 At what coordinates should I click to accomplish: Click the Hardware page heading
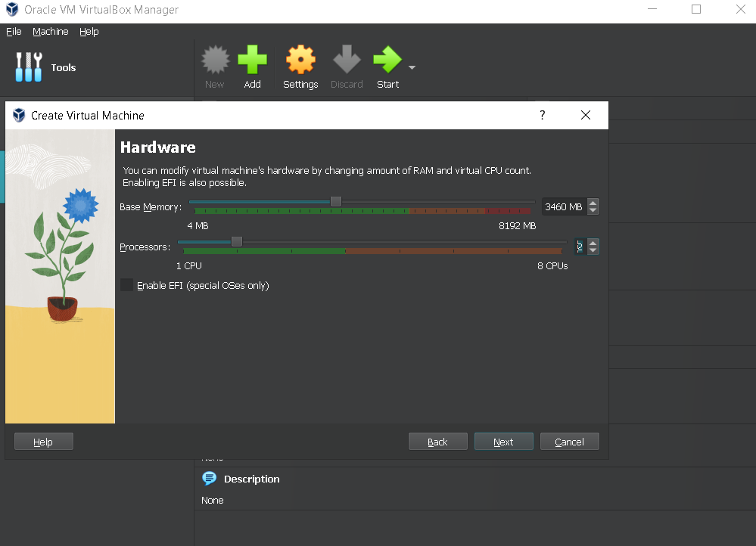coord(158,147)
